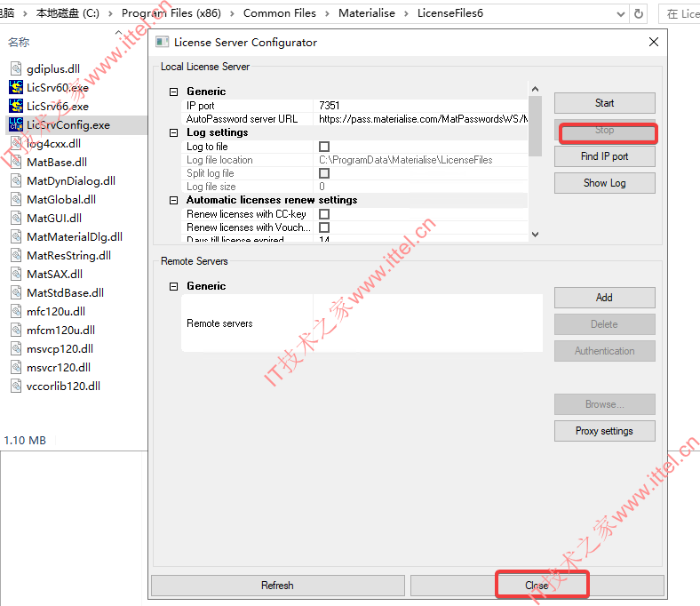Image resolution: width=700 pixels, height=606 pixels.
Task: Collapse Automatic licenses renew settings group
Action: (x=173, y=200)
